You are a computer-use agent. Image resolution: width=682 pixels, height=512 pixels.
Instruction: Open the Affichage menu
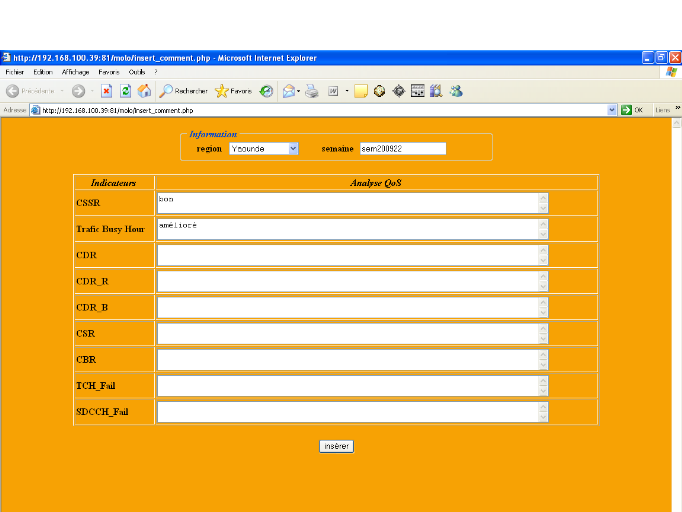coord(75,72)
